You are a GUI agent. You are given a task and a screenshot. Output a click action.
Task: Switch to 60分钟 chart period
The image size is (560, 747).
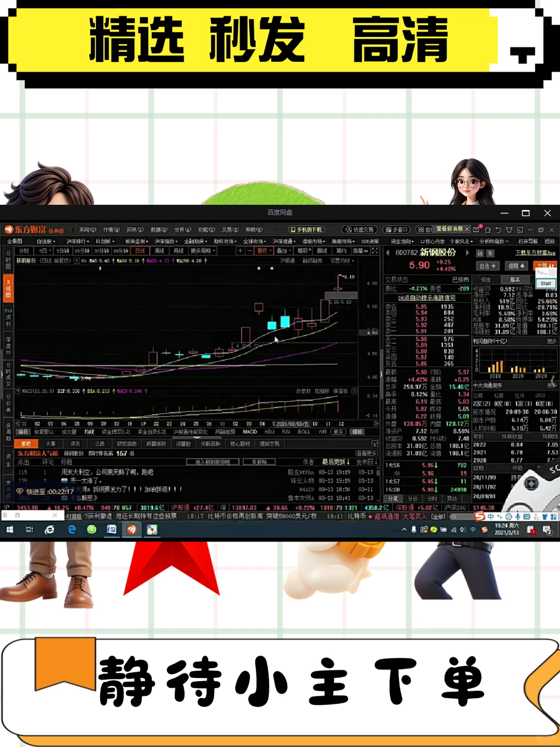click(x=121, y=251)
